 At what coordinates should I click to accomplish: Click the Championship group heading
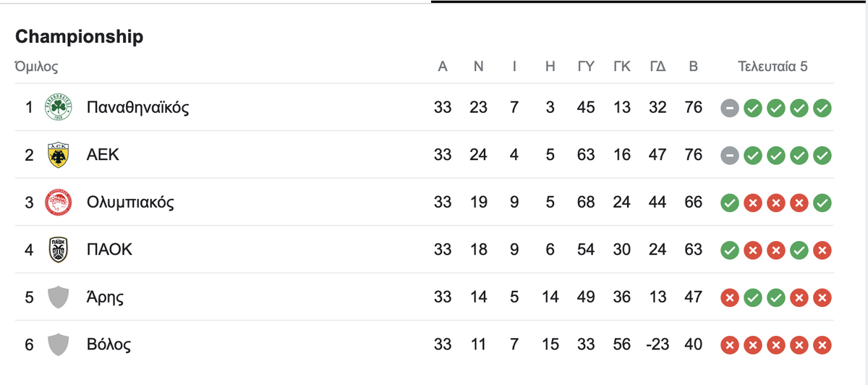79,37
